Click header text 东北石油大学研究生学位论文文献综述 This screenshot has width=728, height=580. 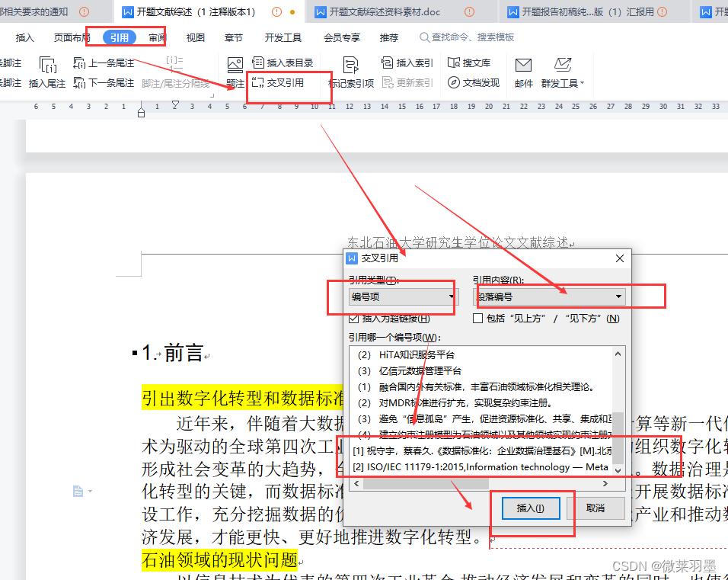pyautogui.click(x=458, y=242)
